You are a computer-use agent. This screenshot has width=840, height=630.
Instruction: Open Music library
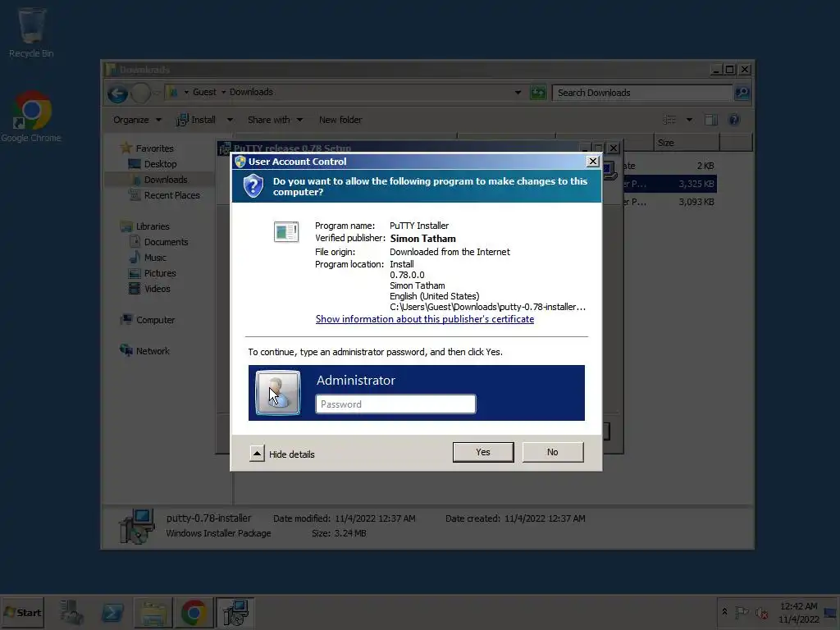point(155,258)
